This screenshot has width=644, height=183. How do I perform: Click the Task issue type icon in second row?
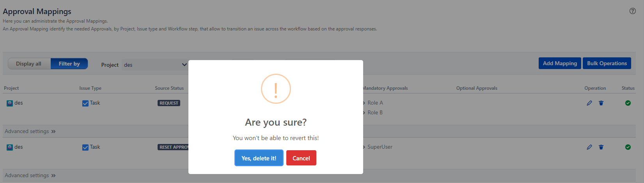pos(85,147)
